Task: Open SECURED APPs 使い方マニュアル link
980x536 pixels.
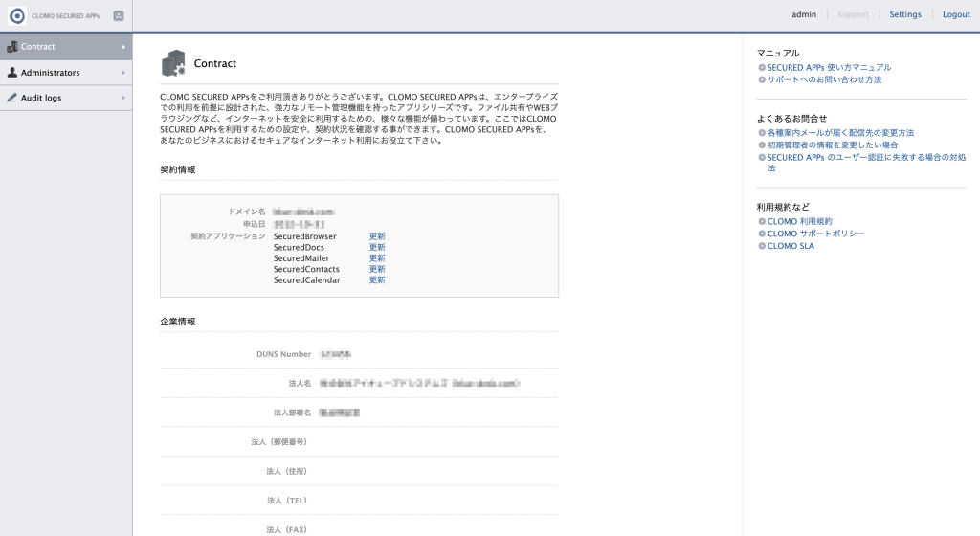Action: click(830, 67)
